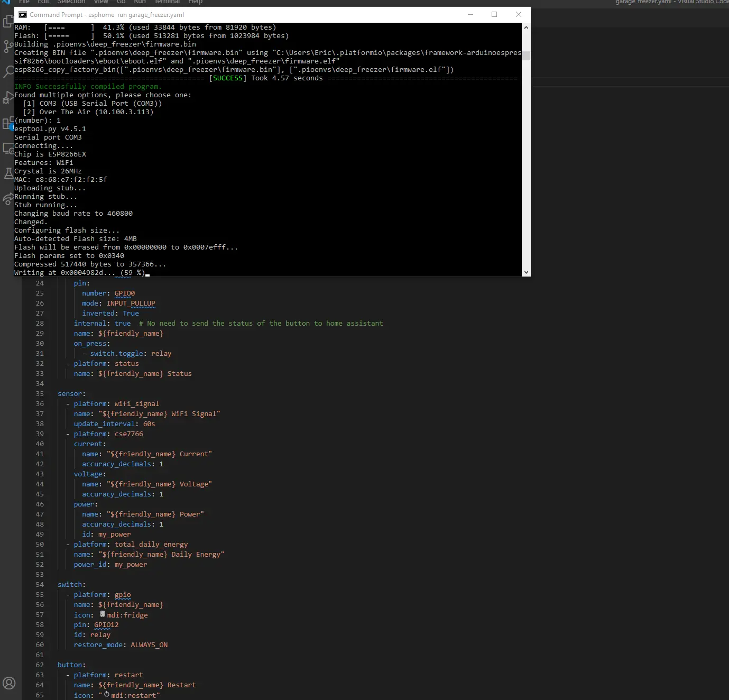Open the Run menu
The width and height of the screenshot is (729, 700).
140,2
